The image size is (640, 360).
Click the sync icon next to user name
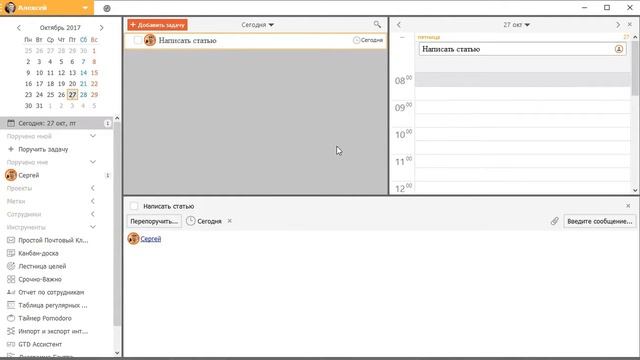point(107,8)
